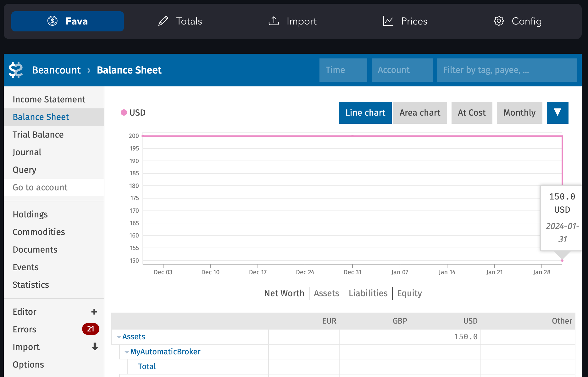Click the Config gear icon

coord(499,21)
